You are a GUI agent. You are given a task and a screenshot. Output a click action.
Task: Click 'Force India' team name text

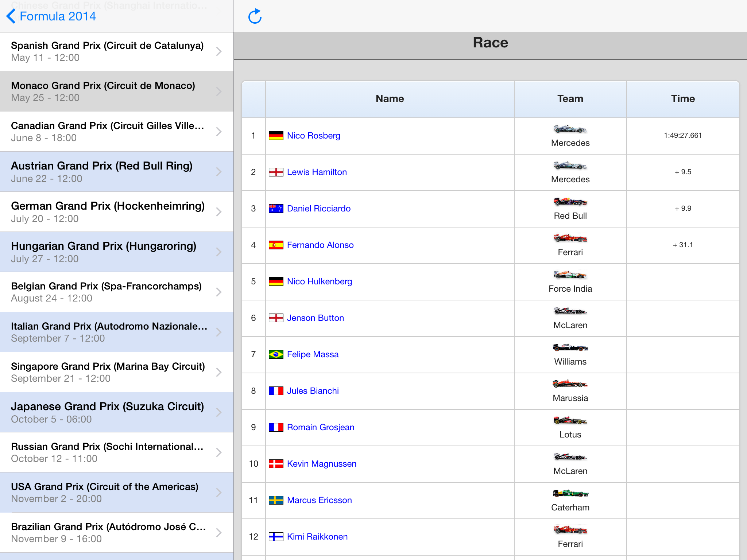click(570, 289)
